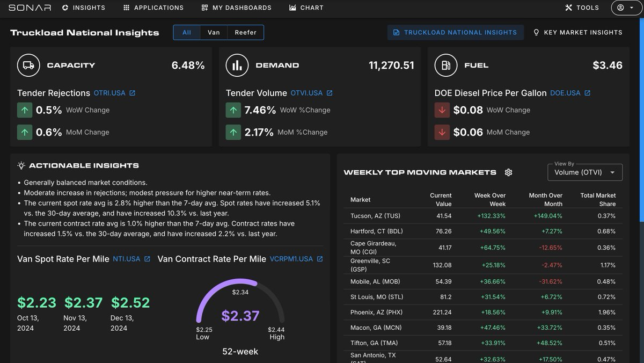Open external link icon beside NTI.USA
The width and height of the screenshot is (644, 363).
(x=147, y=259)
